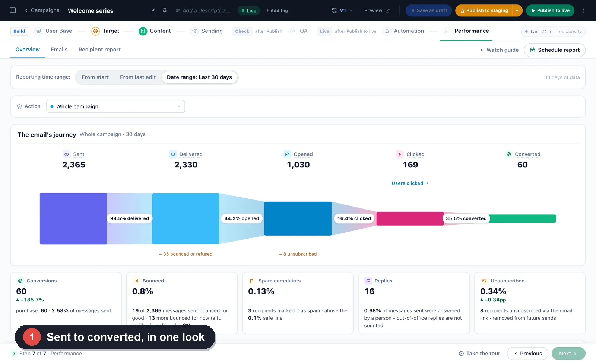Click the Sent eye icon
The height and width of the screenshot is (364, 596).
(67, 154)
